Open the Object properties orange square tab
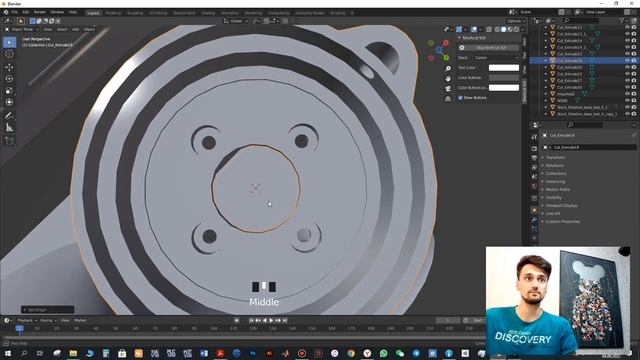Viewport: 640px width, 360px height. point(534,210)
